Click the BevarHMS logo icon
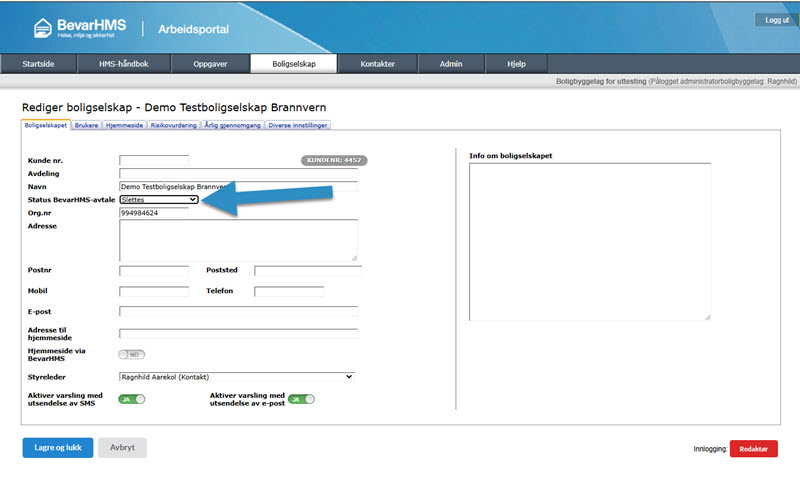The image size is (800, 496). pos(44,27)
